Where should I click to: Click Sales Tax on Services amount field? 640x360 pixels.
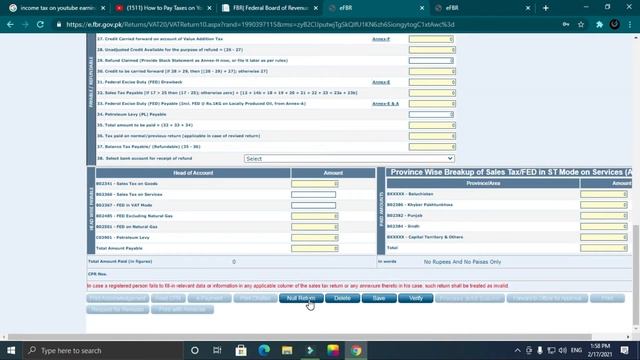pos(313,195)
